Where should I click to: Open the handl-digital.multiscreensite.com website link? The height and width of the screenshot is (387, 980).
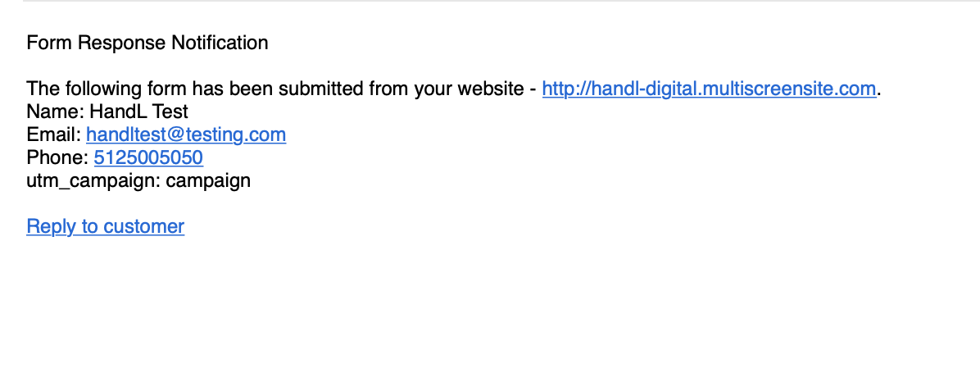tap(709, 89)
